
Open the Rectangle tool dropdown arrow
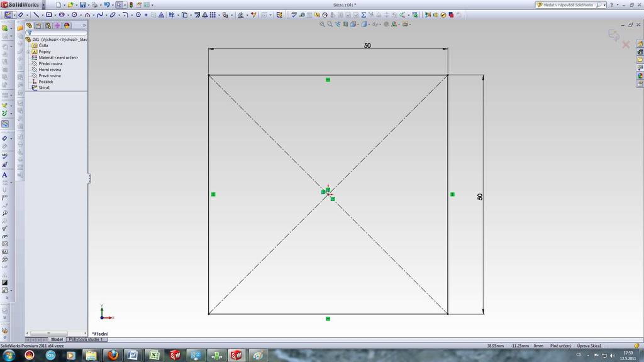(x=55, y=15)
